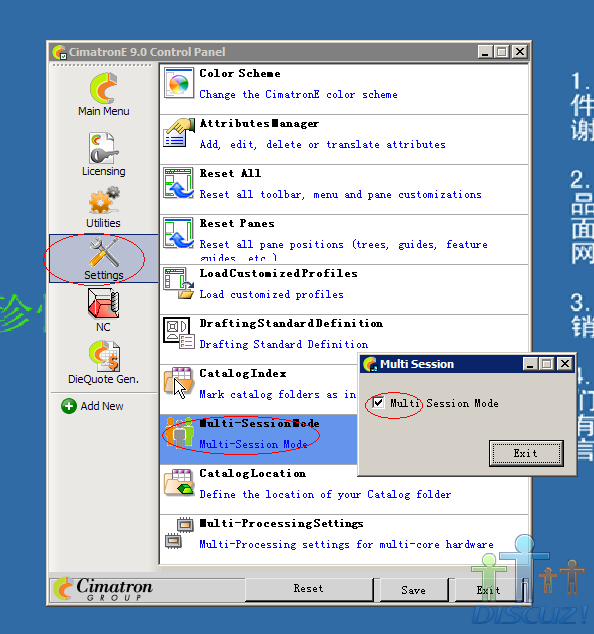
Task: Click the LoadCustomizedProfiles icon
Action: (x=178, y=283)
